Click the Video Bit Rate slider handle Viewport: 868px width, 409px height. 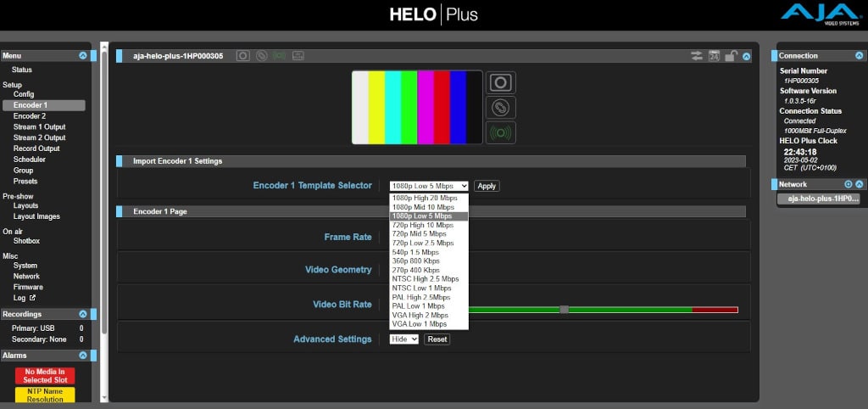point(564,310)
